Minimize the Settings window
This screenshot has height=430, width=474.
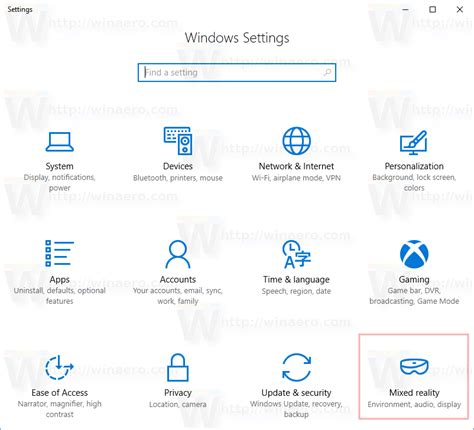coord(406,10)
